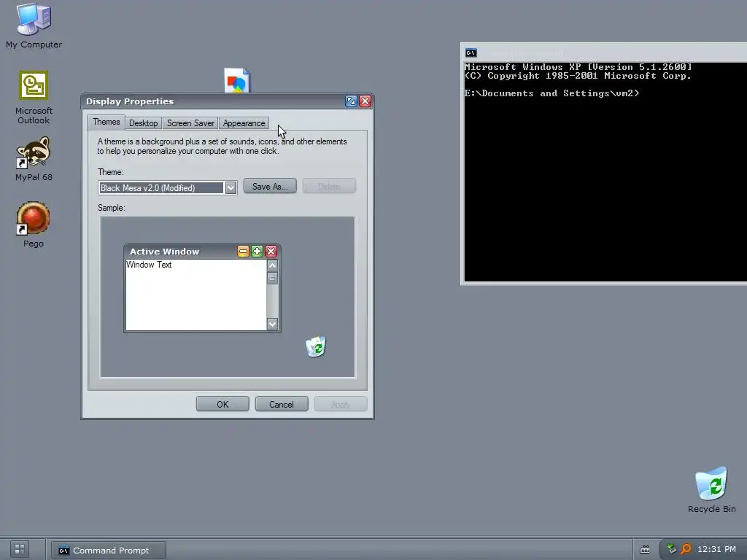Screen dimensions: 747x560
Task: Click the Command Prompt taskbar button
Action: pos(109,550)
